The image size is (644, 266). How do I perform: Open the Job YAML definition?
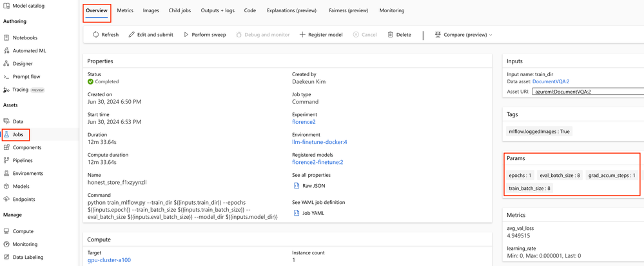point(313,213)
